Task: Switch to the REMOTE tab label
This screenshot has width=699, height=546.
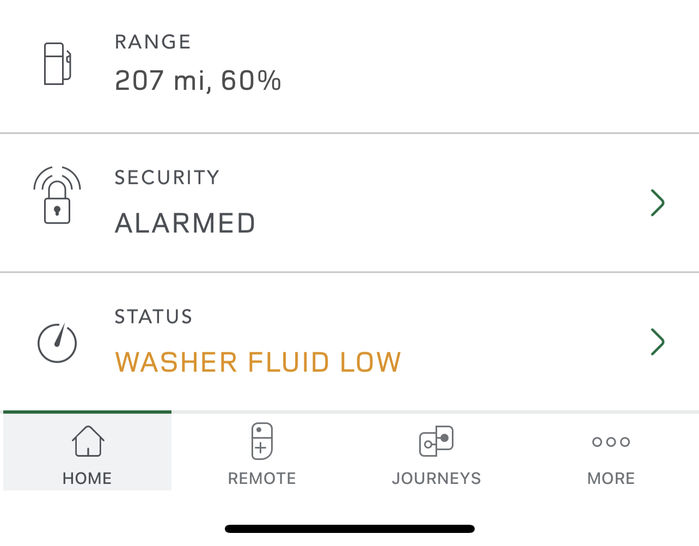Action: 262,478
